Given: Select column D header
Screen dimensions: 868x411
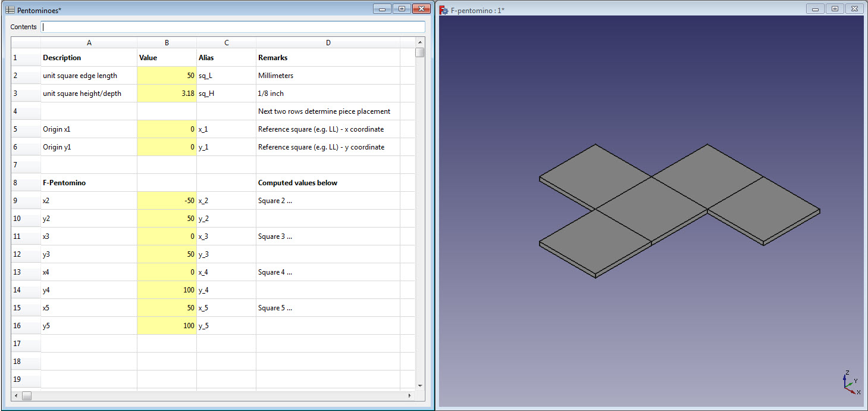Looking at the screenshot, I should pyautogui.click(x=328, y=42).
